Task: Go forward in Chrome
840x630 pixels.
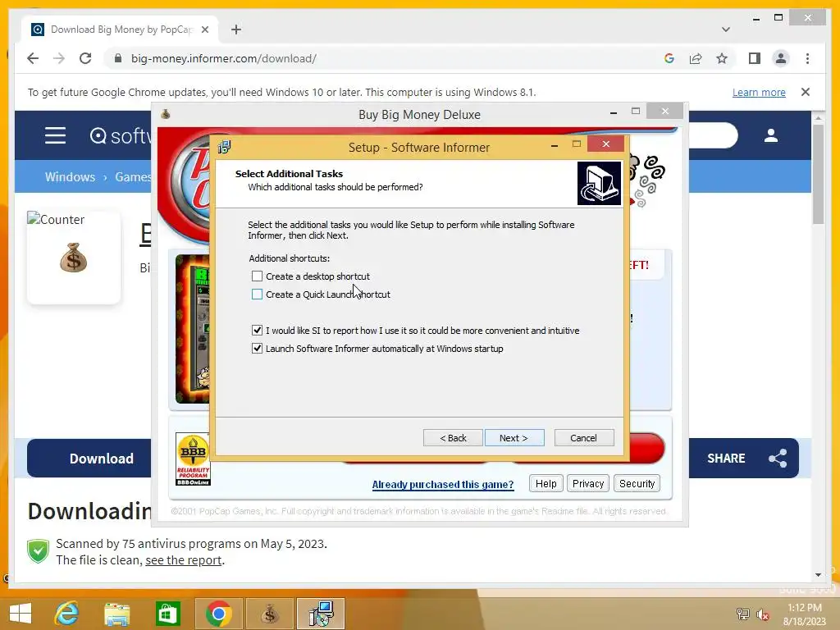Action: click(x=59, y=58)
